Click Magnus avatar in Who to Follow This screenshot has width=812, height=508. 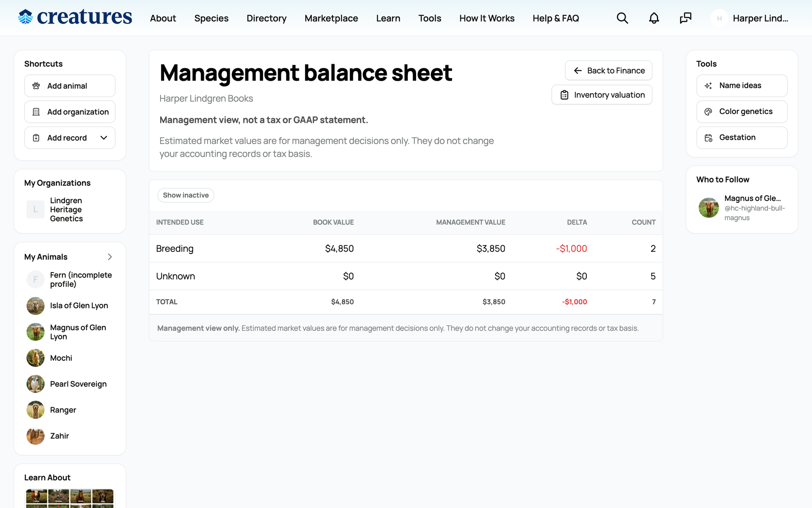709,208
